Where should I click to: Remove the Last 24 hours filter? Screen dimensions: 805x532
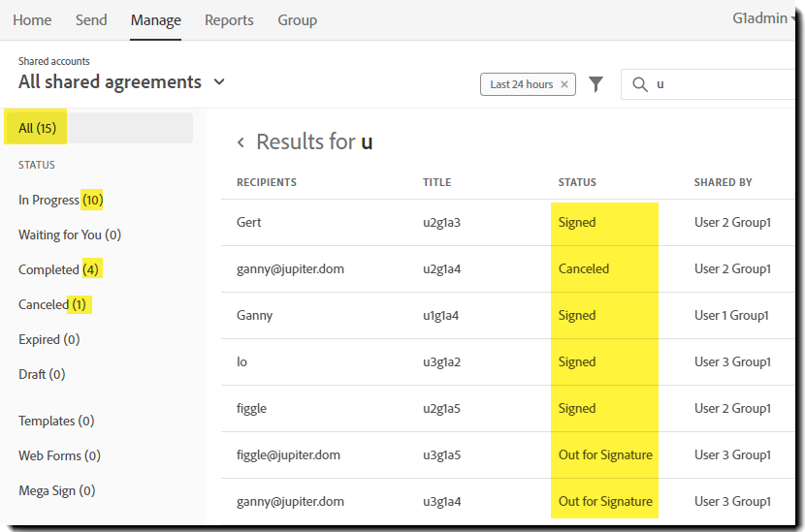(x=564, y=84)
